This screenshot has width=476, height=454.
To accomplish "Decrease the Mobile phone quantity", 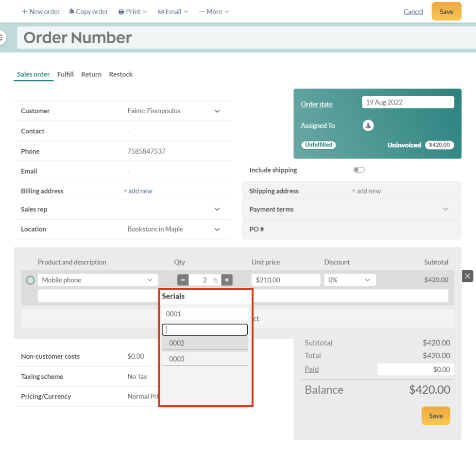I will click(183, 279).
